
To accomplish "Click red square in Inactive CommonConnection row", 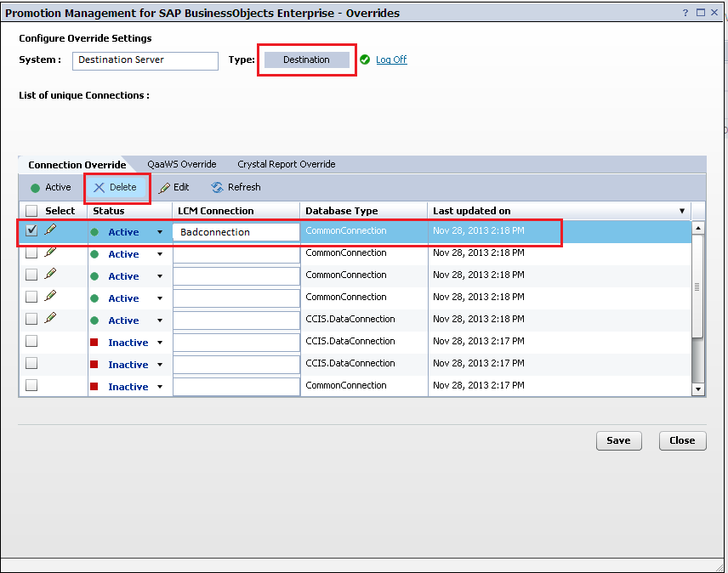I will pos(94,387).
